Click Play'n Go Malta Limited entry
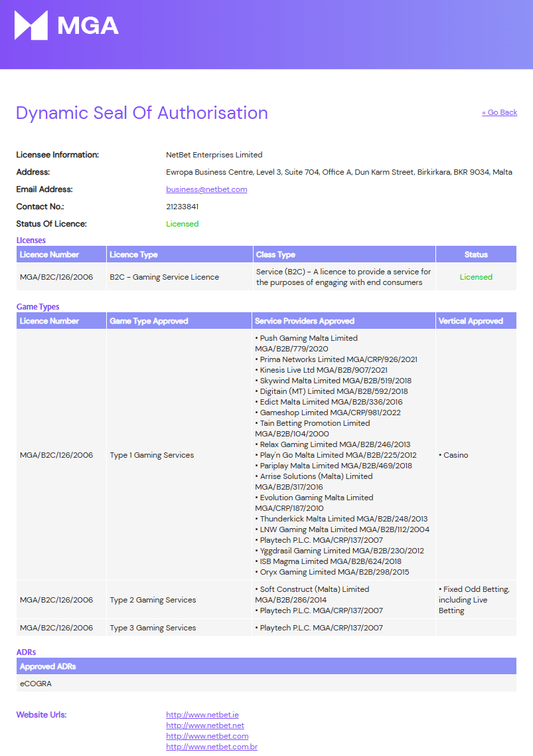Screen dimensions: 533x756 336,455
